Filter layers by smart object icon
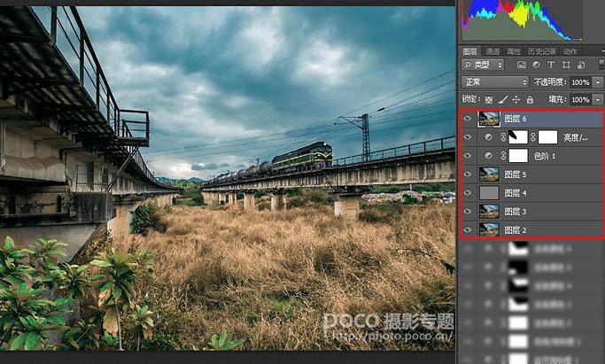 [x=581, y=65]
